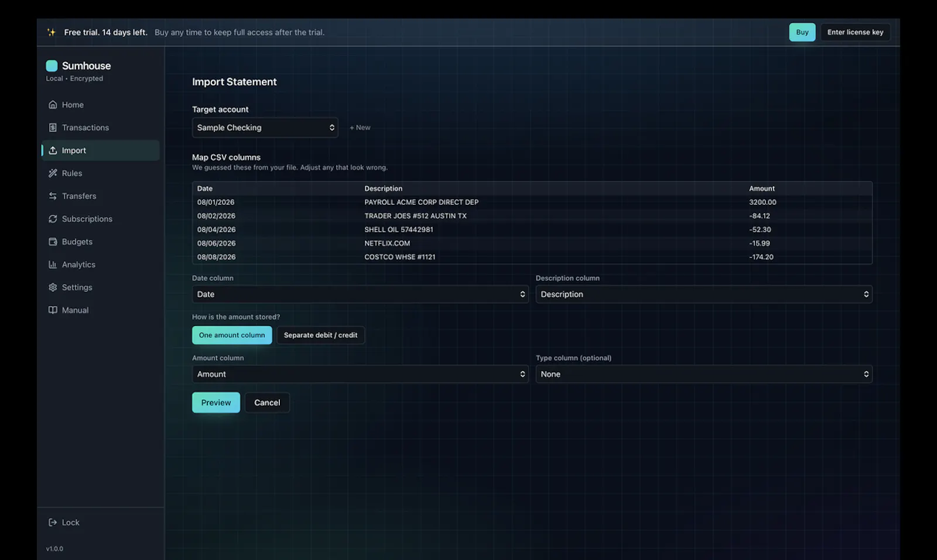Click the sparkle icon in trial banner

52,32
